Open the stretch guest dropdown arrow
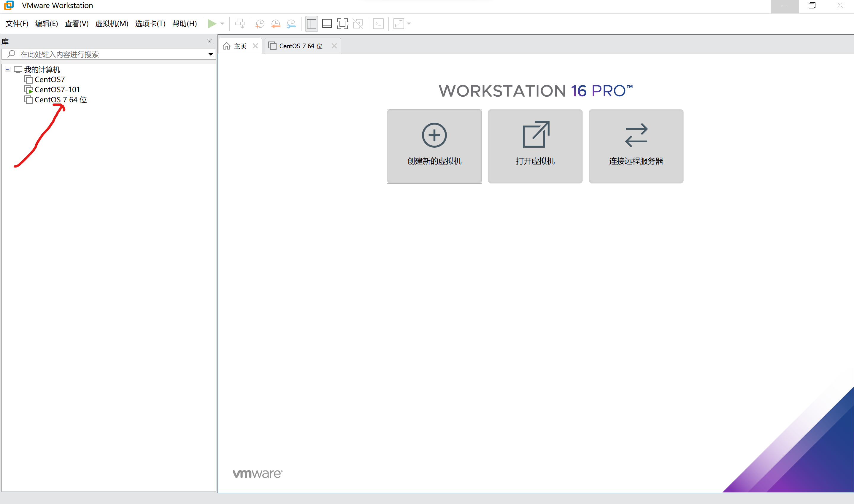Viewport: 854px width, 504px height. click(409, 23)
